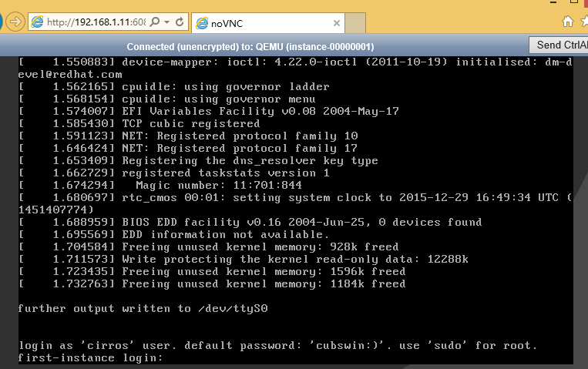Focus the 192.168.1.11 URL address field
The width and height of the screenshot is (588, 369).
(x=96, y=22)
